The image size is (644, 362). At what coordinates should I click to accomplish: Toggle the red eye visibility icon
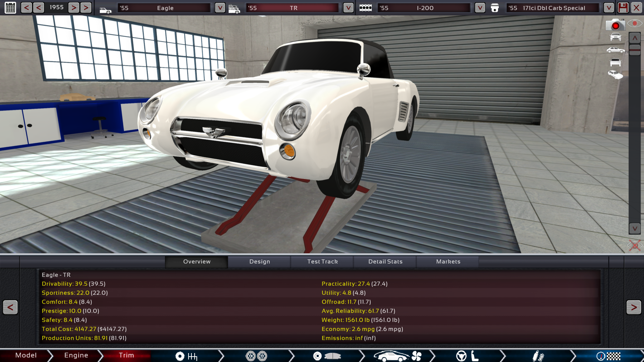click(635, 24)
